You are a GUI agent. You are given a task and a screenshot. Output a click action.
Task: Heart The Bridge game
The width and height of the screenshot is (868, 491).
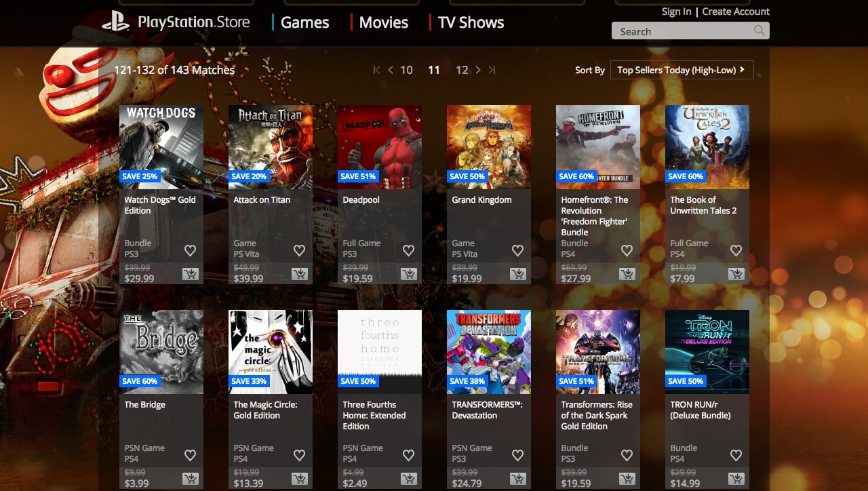pyautogui.click(x=190, y=455)
